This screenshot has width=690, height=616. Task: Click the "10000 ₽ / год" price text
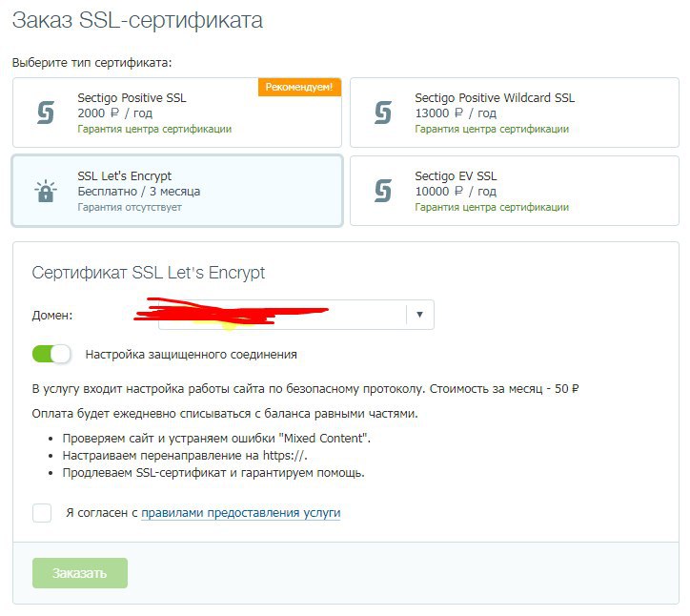pyautogui.click(x=456, y=191)
